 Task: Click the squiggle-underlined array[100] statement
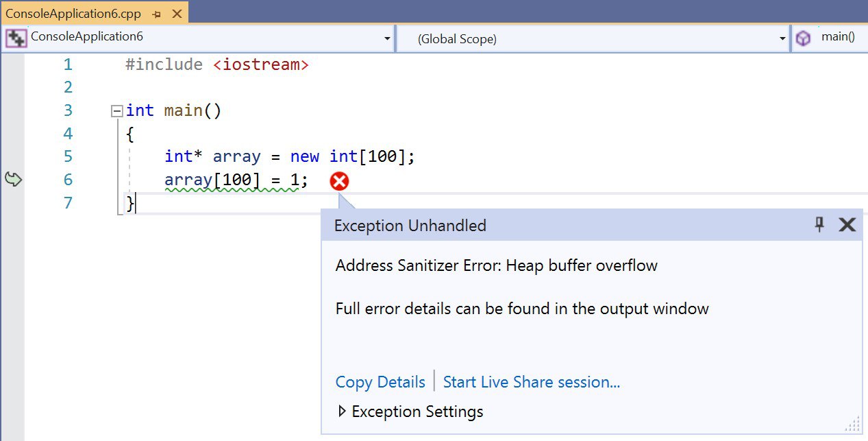236,180
